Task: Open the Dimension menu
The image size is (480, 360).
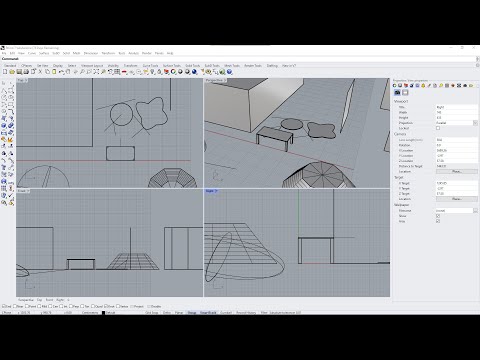Action: tap(91, 53)
